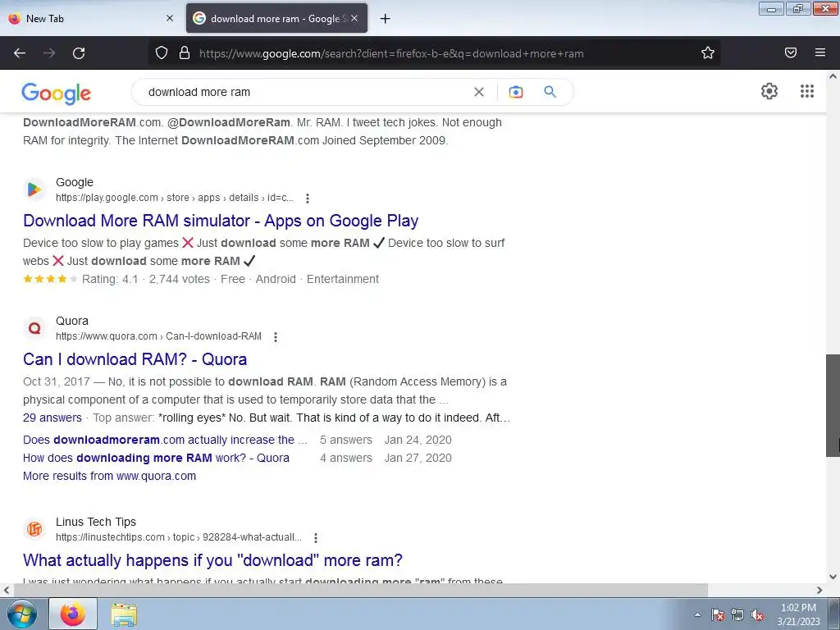The width and height of the screenshot is (840, 630).
Task: Open Can I download RAM? Quora link
Action: point(135,359)
